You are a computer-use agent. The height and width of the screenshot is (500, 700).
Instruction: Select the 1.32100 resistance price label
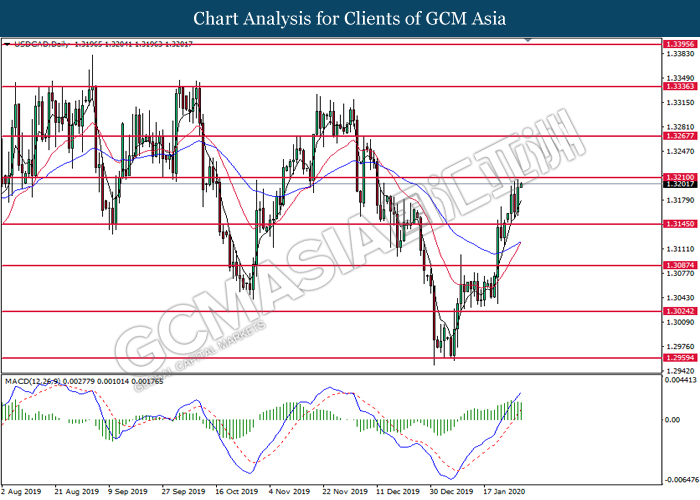coord(680,177)
